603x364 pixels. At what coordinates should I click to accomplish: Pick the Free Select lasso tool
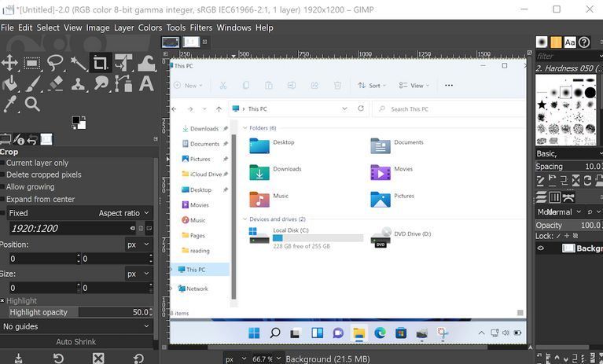55,63
